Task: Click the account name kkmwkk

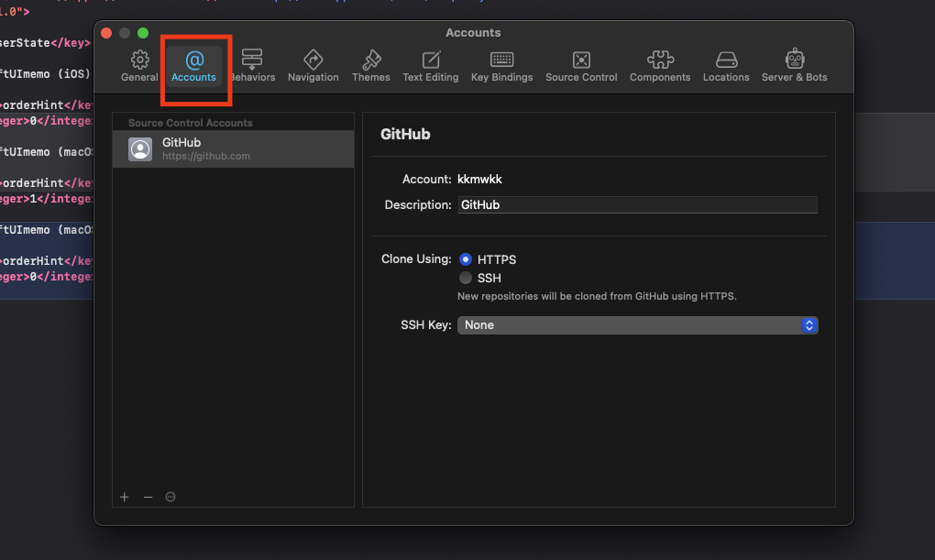Action: tap(479, 179)
